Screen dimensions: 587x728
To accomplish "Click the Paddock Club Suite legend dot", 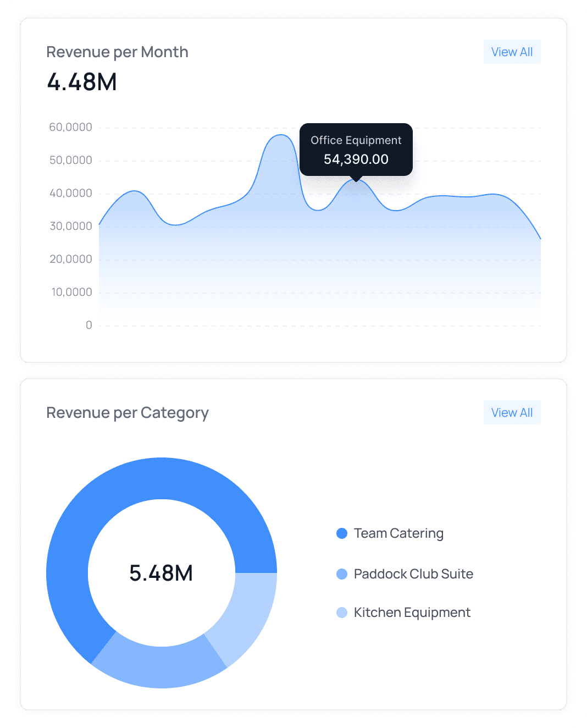I will click(342, 573).
